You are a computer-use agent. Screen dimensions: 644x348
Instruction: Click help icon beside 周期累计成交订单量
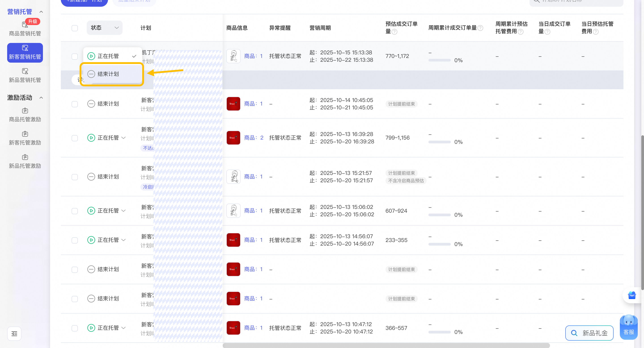tap(480, 28)
